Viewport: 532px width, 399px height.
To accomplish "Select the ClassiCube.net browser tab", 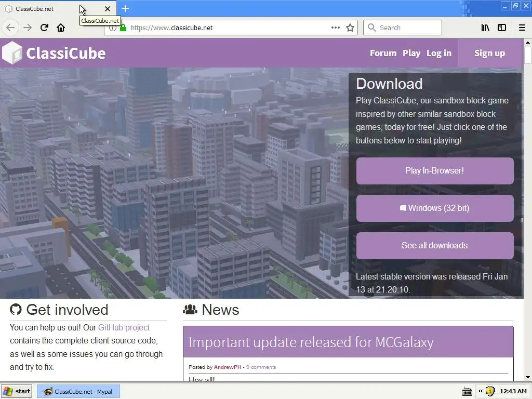I will (x=58, y=9).
